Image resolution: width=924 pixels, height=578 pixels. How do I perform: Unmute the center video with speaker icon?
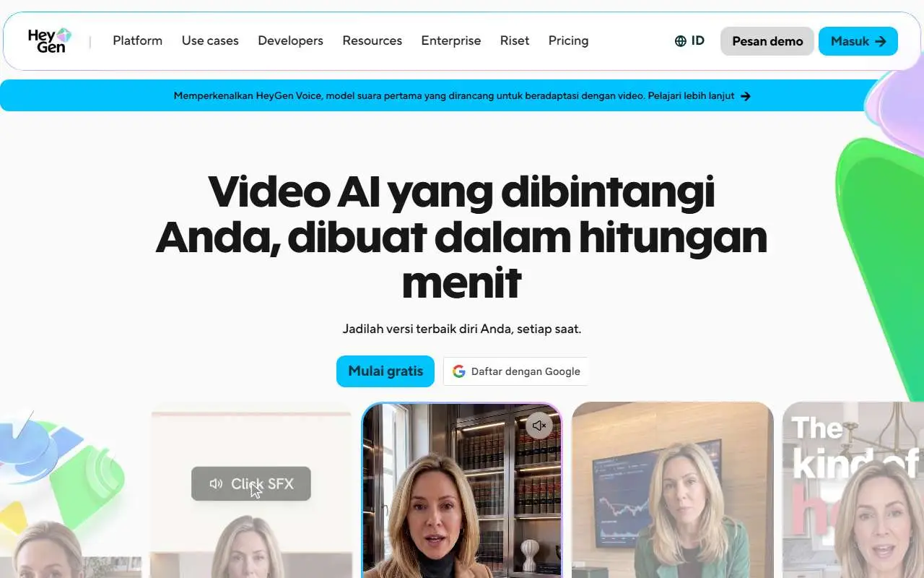[x=539, y=426]
